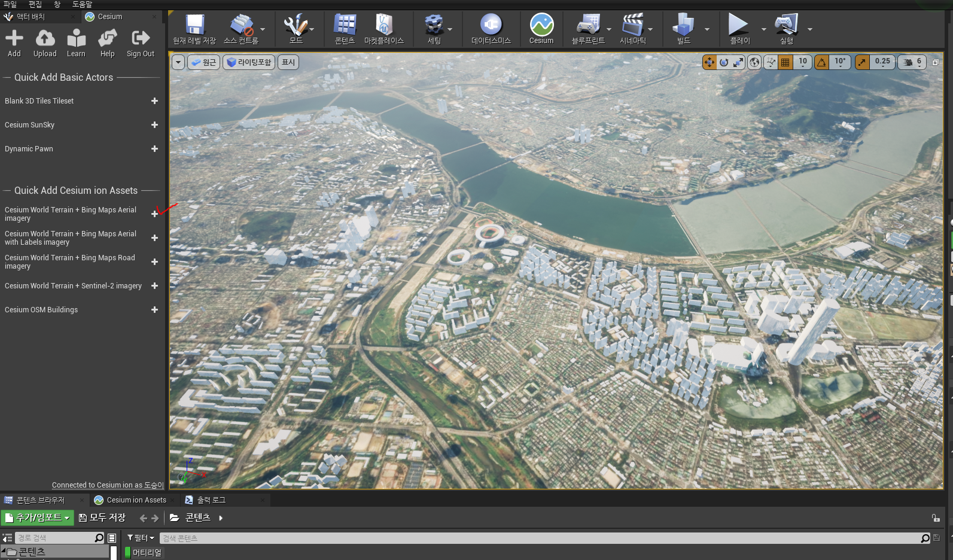Add Cesium OSM Buildings with plus icon
953x560 pixels.
154,310
